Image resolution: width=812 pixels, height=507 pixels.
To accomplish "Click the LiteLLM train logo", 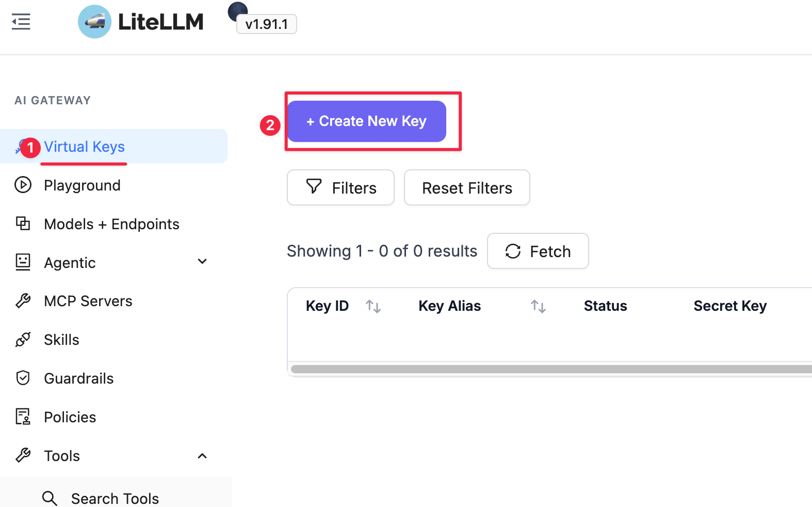I will click(94, 22).
